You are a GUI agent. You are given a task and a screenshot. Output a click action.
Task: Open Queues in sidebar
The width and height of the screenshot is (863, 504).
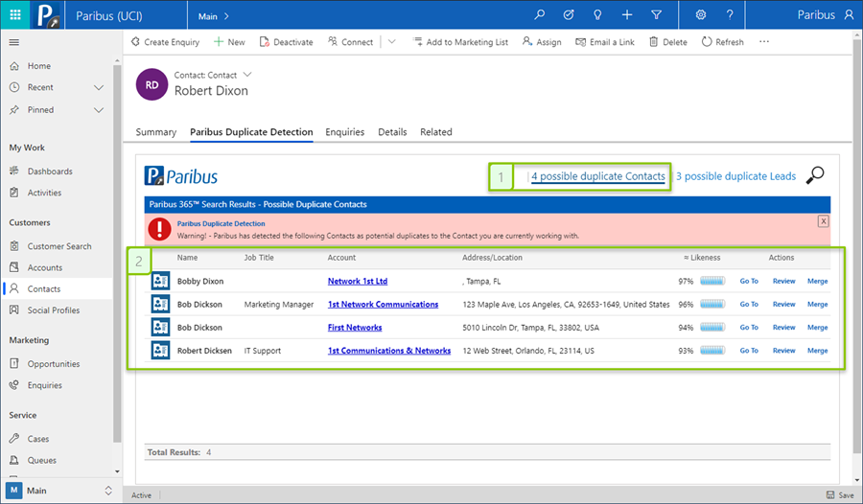42,460
